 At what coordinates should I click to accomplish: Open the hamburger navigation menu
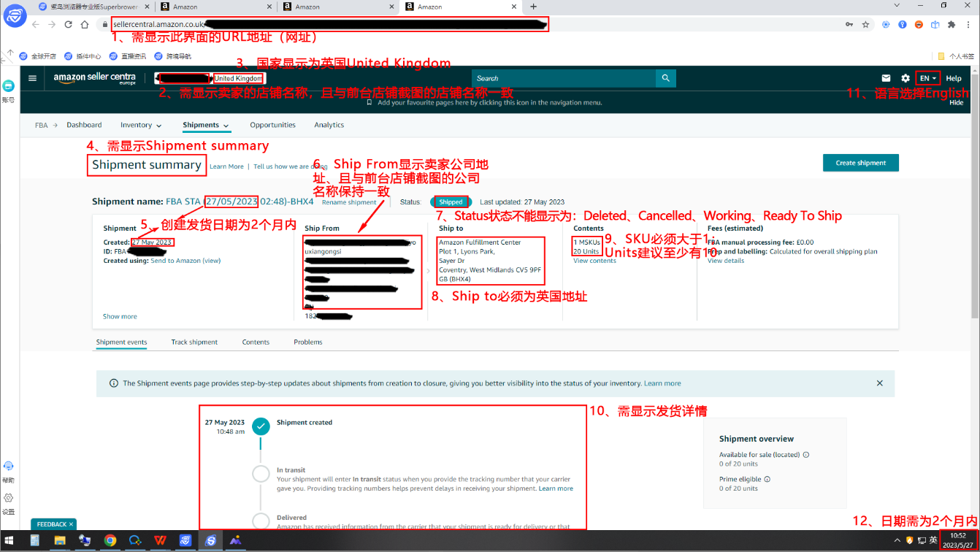coord(32,78)
